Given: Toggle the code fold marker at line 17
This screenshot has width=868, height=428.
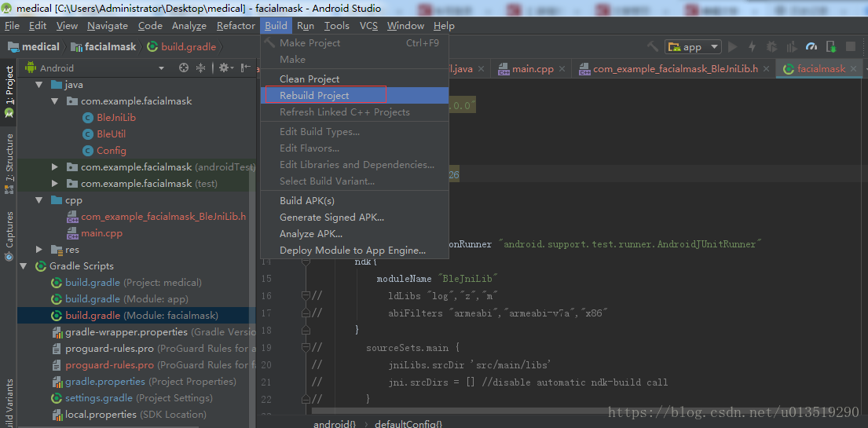Looking at the screenshot, I should 305,313.
